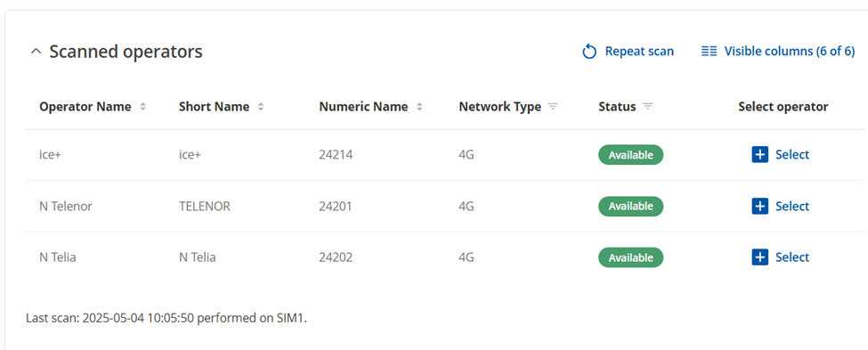Click the TELENOR short name
This screenshot has width=868, height=350.
coord(204,207)
